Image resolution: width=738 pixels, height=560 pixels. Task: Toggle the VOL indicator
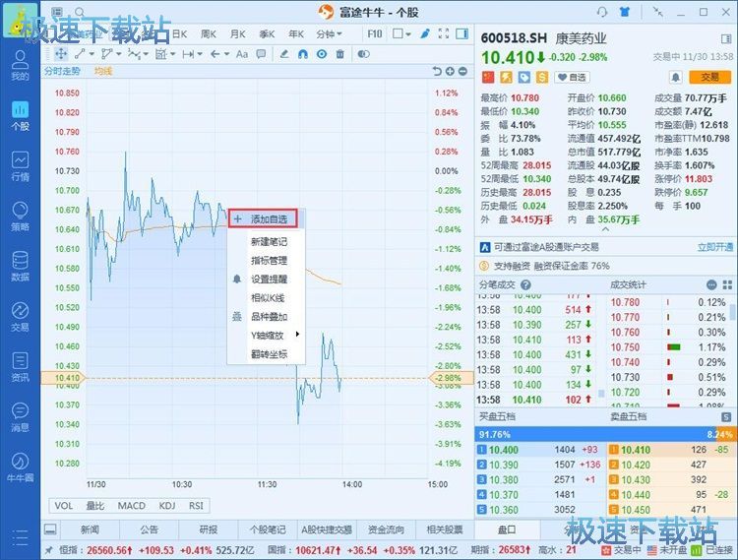click(64, 506)
